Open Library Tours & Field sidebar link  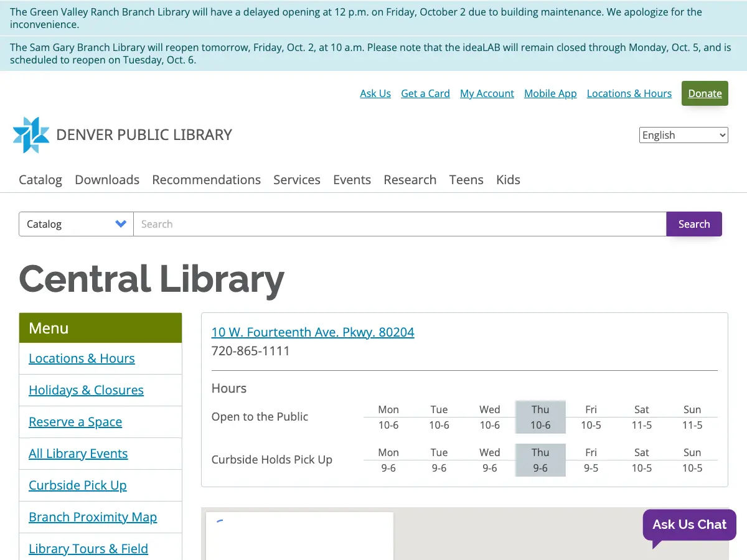88,549
